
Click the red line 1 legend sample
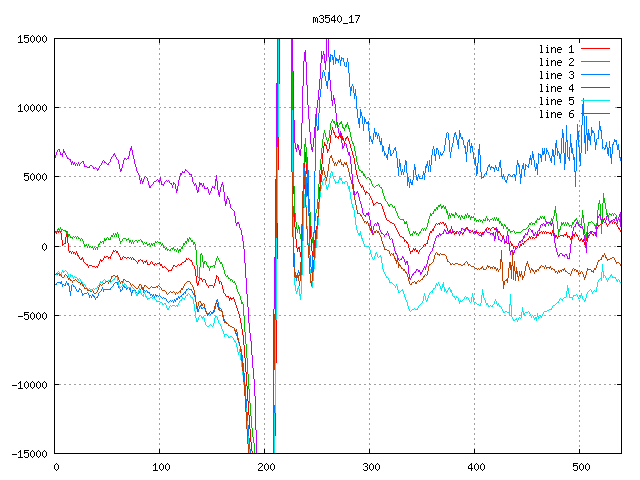[x=596, y=49]
